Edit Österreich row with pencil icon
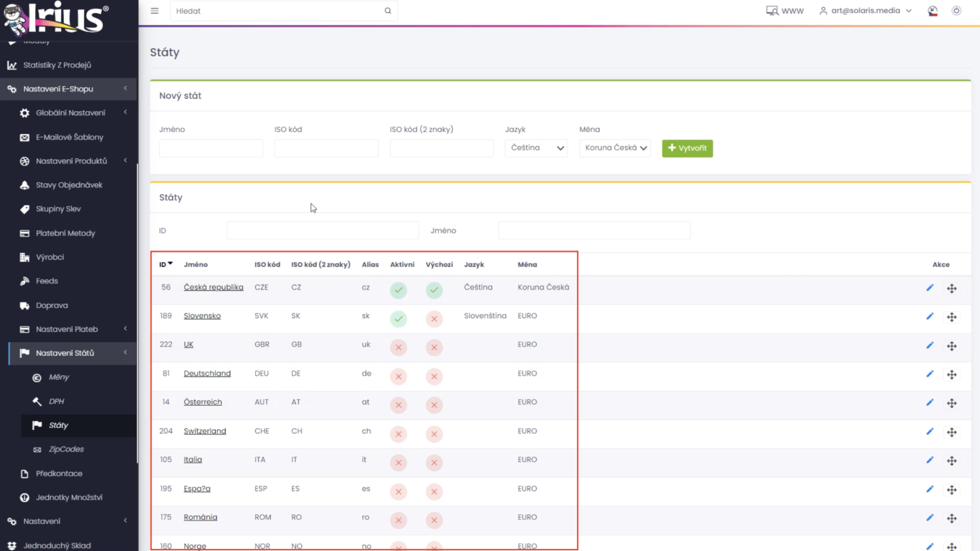 (930, 403)
